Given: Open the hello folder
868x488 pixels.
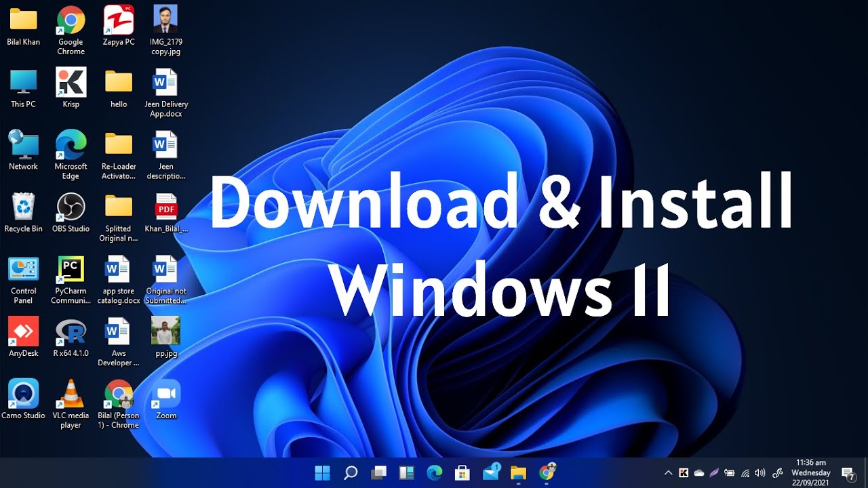Looking at the screenshot, I should tap(119, 88).
